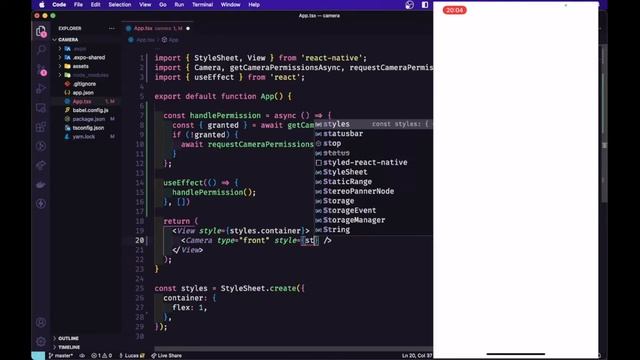Image resolution: width=640 pixels, height=360 pixels.
Task: Open the File menu
Action: click(78, 5)
